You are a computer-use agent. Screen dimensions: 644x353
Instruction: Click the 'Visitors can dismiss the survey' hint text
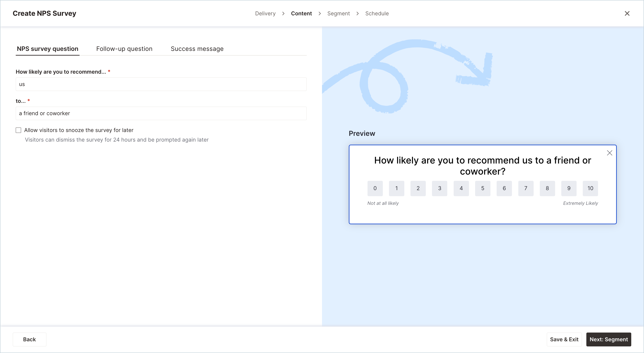117,140
